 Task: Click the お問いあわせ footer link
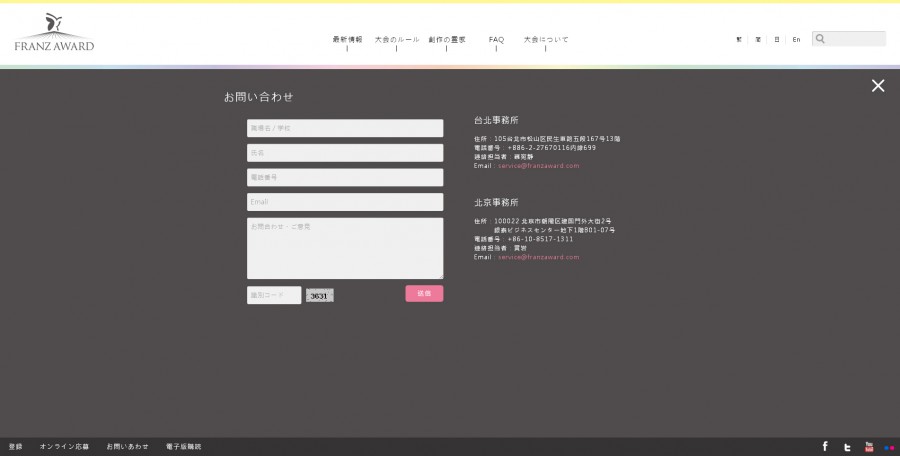point(127,446)
